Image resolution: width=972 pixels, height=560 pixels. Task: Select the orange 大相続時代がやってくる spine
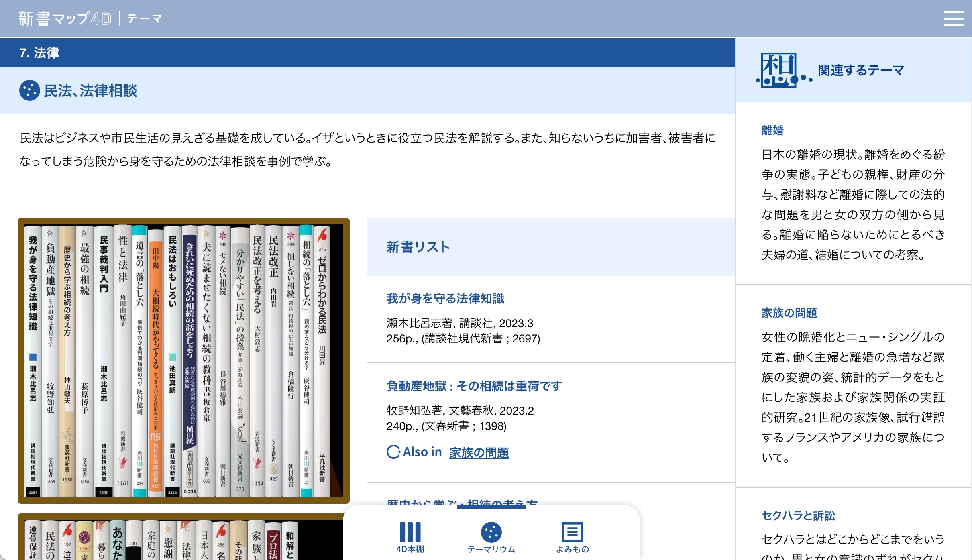(x=155, y=361)
